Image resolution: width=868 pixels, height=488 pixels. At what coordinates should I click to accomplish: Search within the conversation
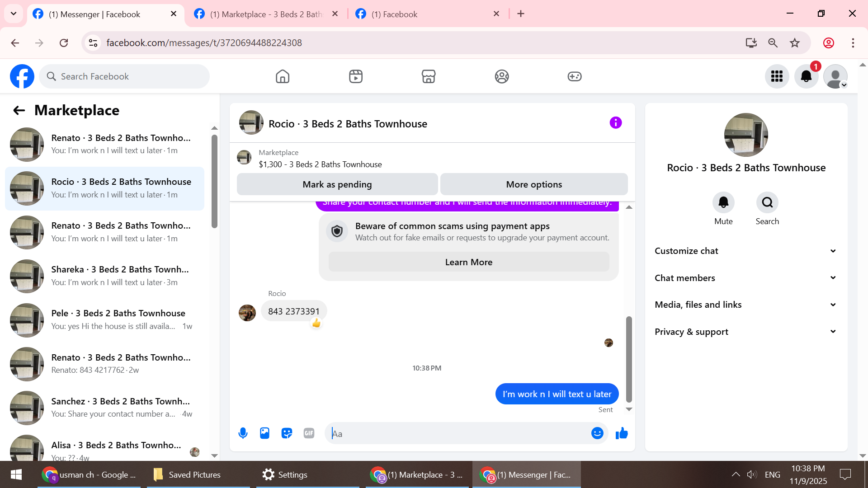tap(767, 202)
